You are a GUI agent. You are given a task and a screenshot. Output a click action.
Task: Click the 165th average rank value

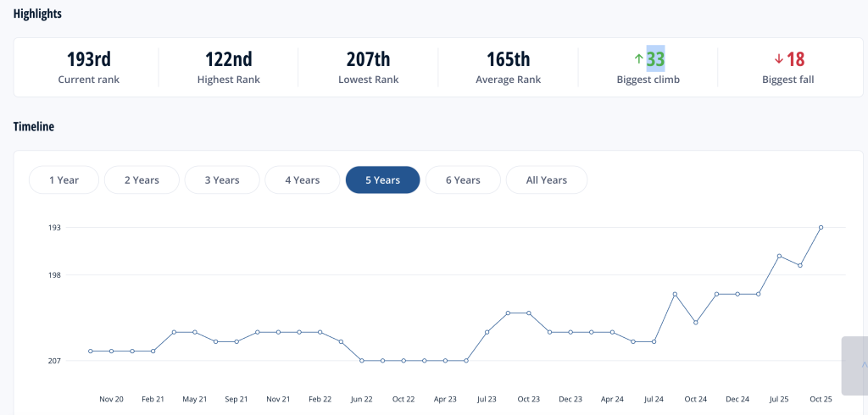click(x=509, y=58)
